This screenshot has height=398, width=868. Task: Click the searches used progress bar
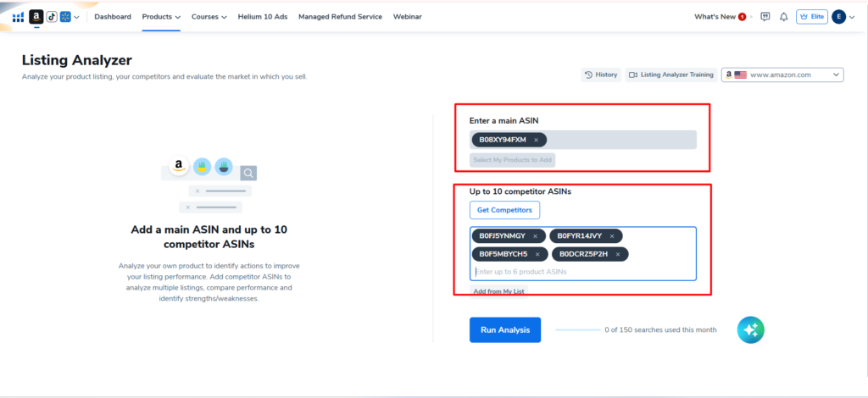click(578, 330)
